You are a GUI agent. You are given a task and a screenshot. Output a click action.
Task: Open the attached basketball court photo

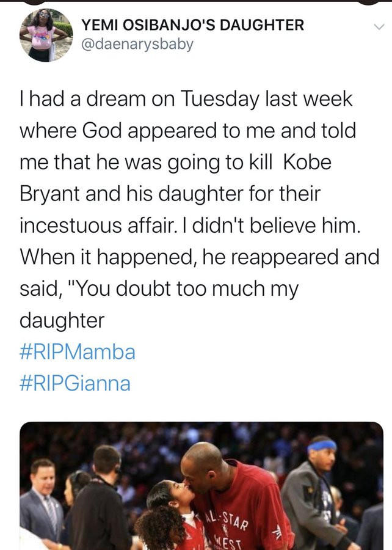(201, 486)
